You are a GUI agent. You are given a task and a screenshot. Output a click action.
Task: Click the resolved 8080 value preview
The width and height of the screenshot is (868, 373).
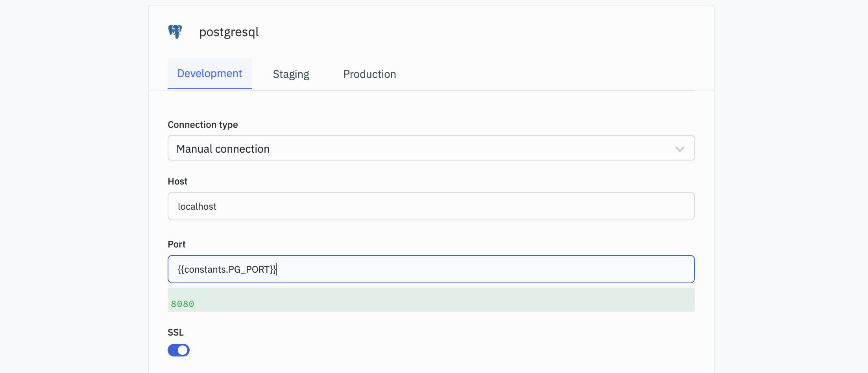(x=183, y=304)
